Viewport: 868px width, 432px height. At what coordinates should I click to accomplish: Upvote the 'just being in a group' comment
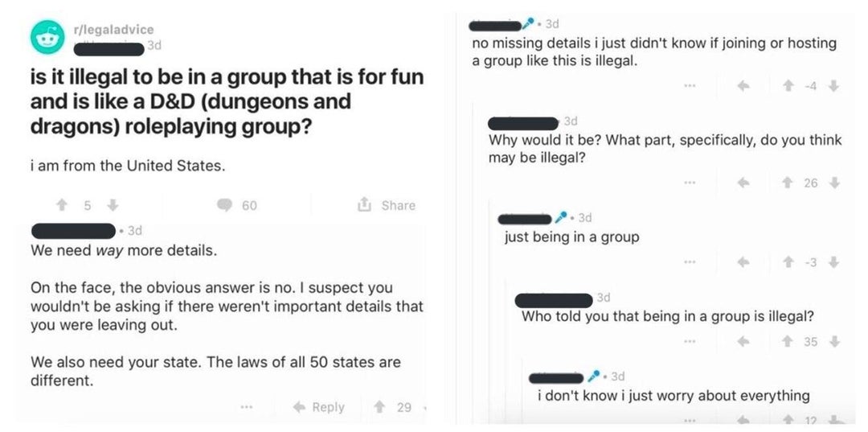point(788,261)
